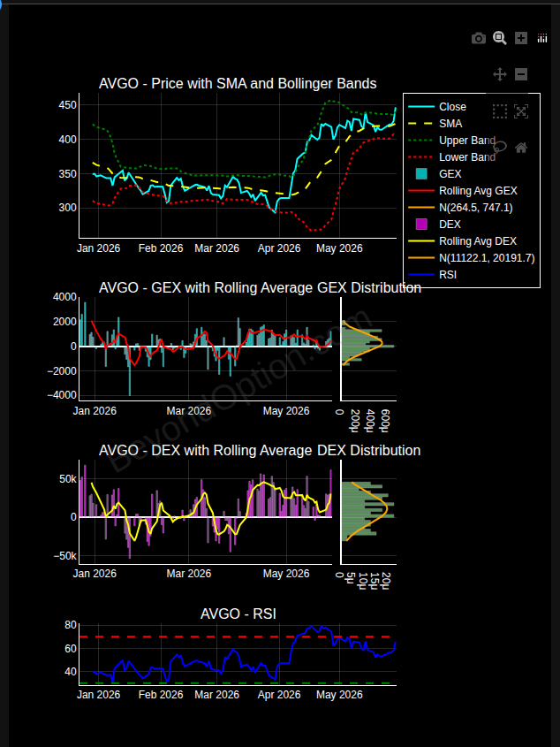The height and width of the screenshot is (747, 560).
Task: Click 'Feb 2026' label under price chart
Action: 161,248
